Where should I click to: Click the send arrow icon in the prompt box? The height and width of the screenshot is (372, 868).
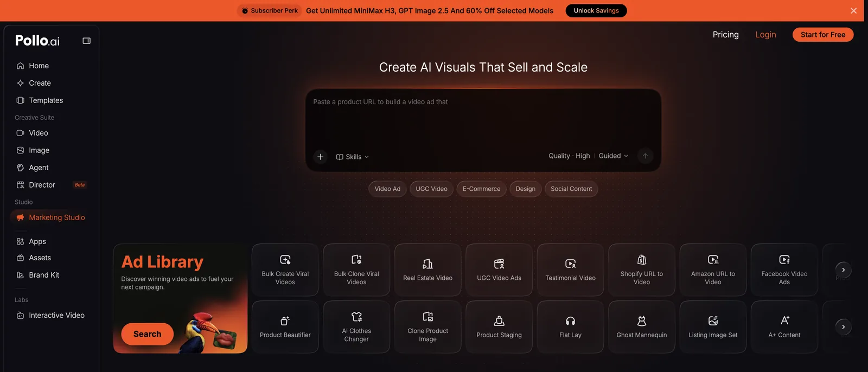645,156
